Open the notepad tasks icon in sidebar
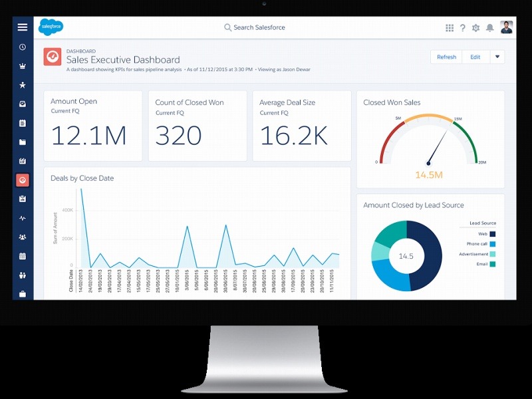The height and width of the screenshot is (399, 532). pos(23,123)
